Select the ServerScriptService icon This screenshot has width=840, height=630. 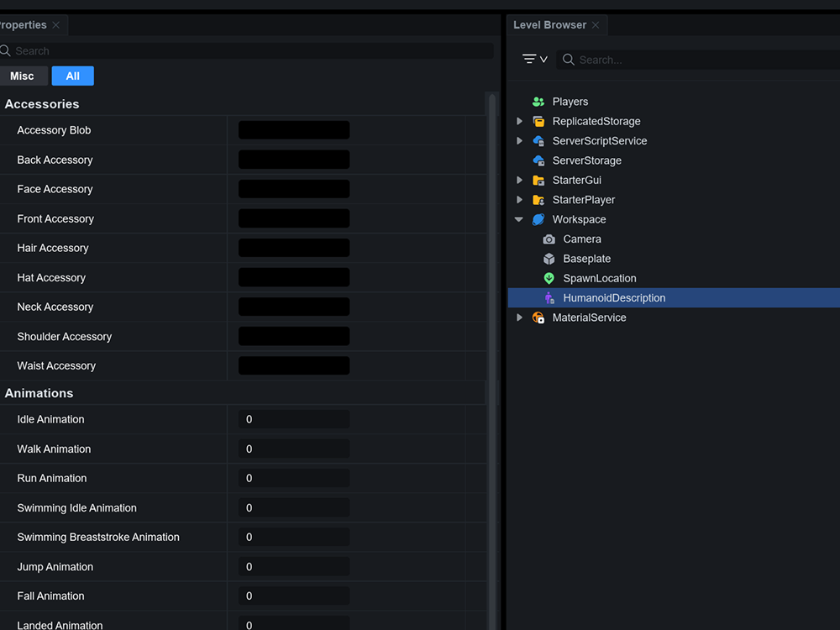[538, 141]
